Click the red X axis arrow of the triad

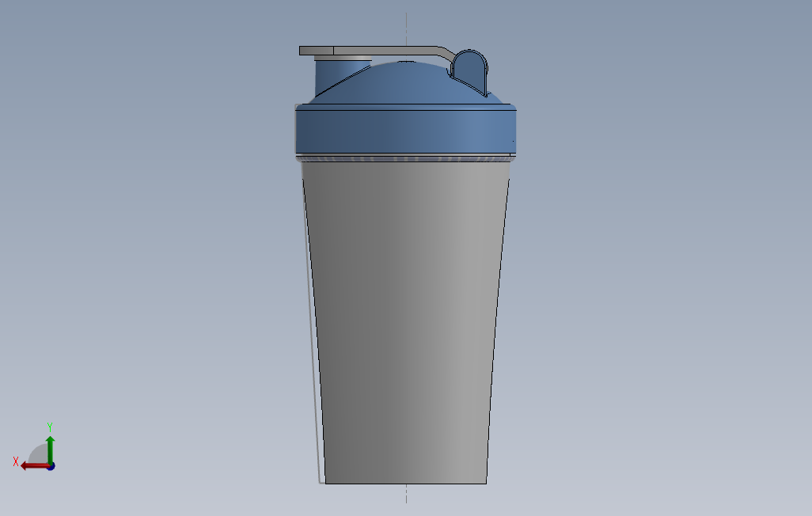tap(35, 466)
